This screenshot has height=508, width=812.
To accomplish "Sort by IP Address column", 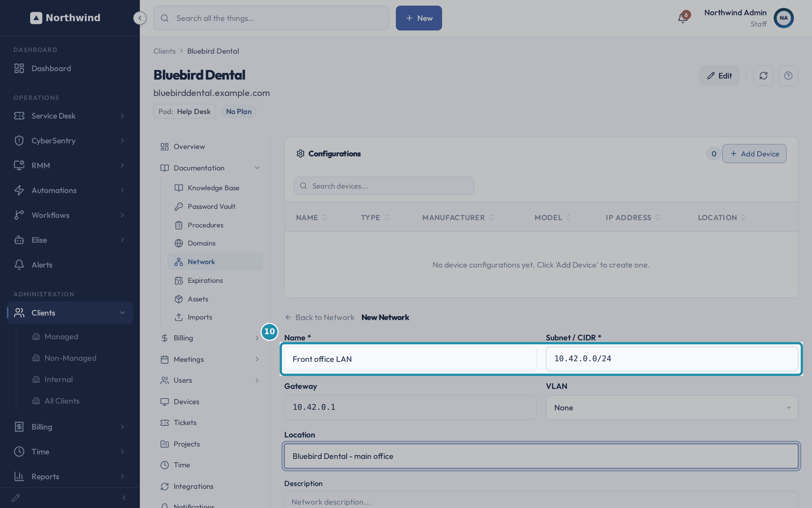I will (x=633, y=217).
